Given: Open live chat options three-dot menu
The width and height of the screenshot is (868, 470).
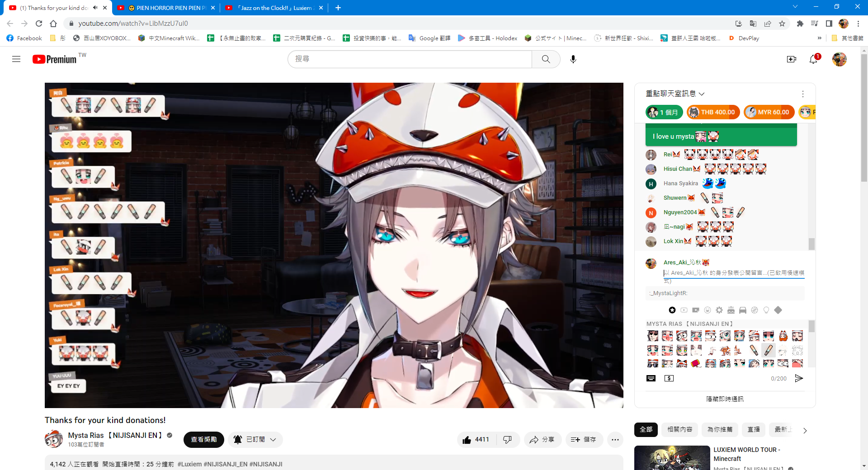Looking at the screenshot, I should point(803,94).
